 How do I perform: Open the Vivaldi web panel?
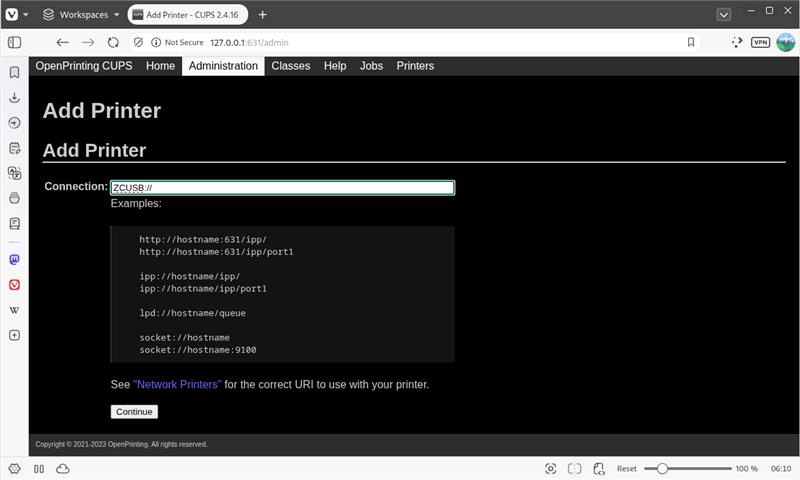(14, 285)
